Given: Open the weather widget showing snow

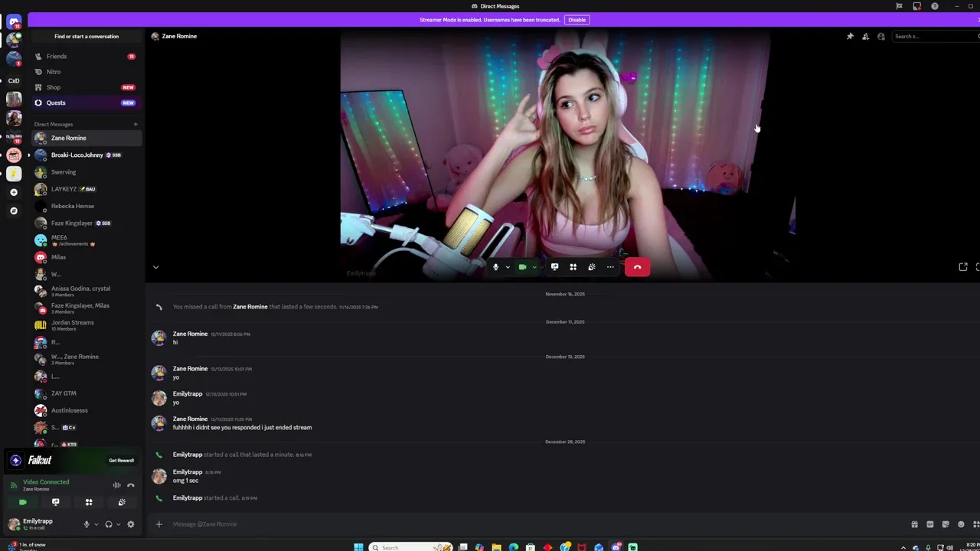Looking at the screenshot, I should (27, 546).
